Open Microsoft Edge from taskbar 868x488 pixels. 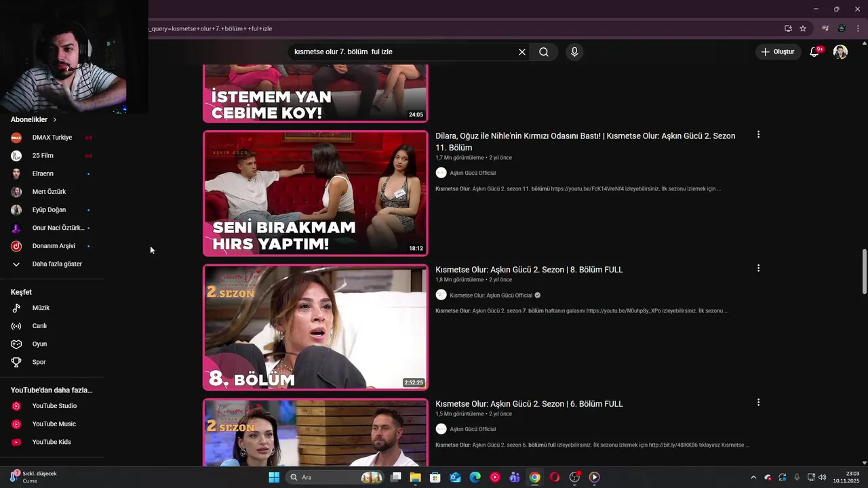click(475, 477)
